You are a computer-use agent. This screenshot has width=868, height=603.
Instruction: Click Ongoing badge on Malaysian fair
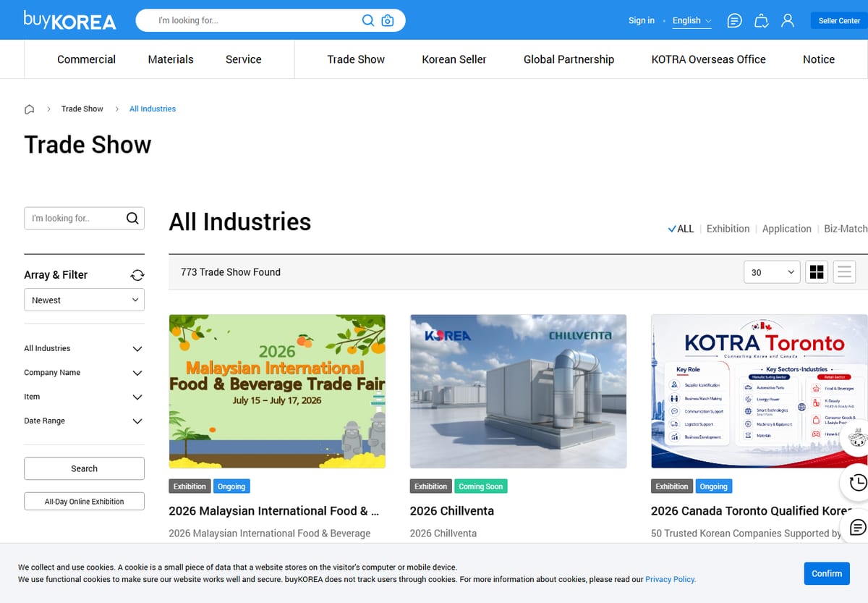coord(231,486)
